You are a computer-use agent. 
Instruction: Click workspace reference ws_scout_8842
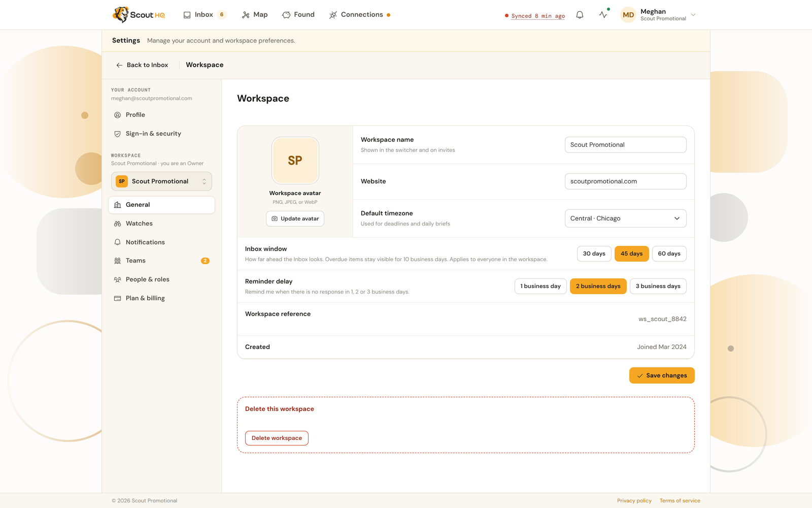662,319
